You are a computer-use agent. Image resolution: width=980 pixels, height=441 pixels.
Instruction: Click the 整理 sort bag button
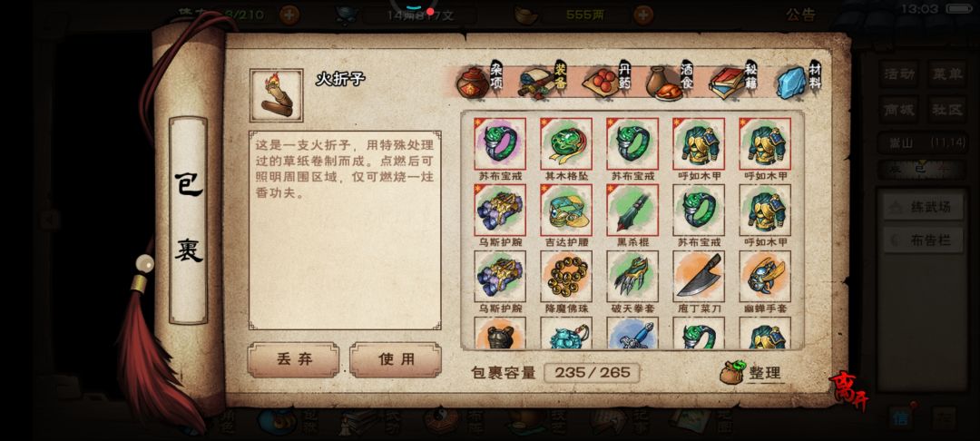pyautogui.click(x=752, y=373)
